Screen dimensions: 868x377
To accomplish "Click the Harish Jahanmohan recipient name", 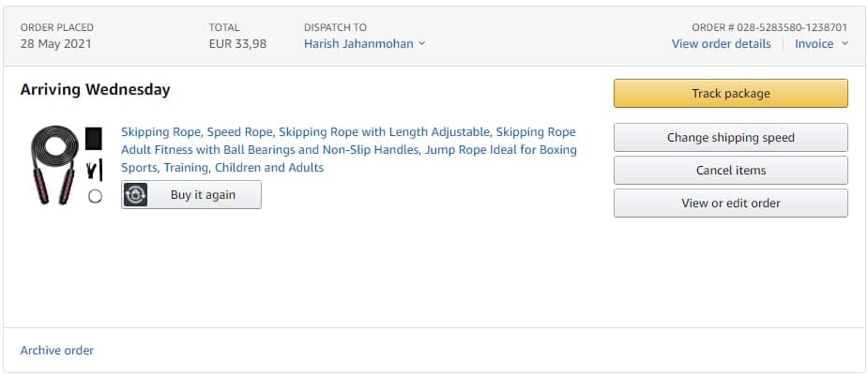I will click(x=358, y=44).
